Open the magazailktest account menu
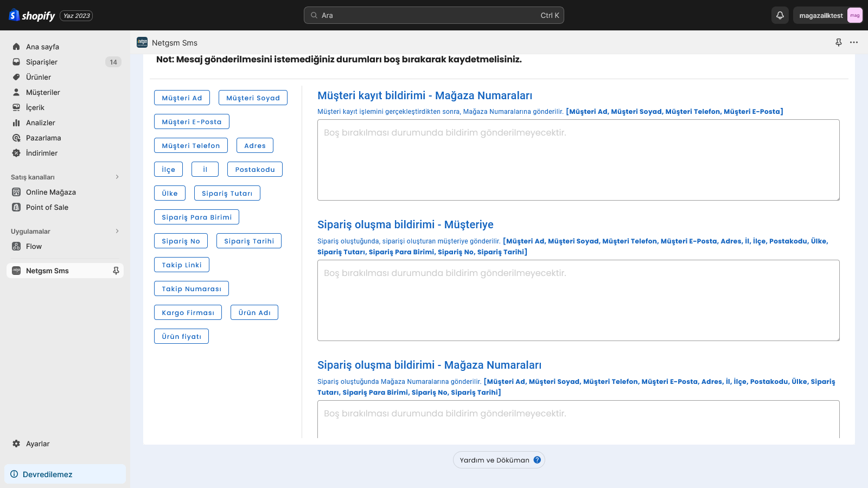868x488 pixels. [828, 15]
